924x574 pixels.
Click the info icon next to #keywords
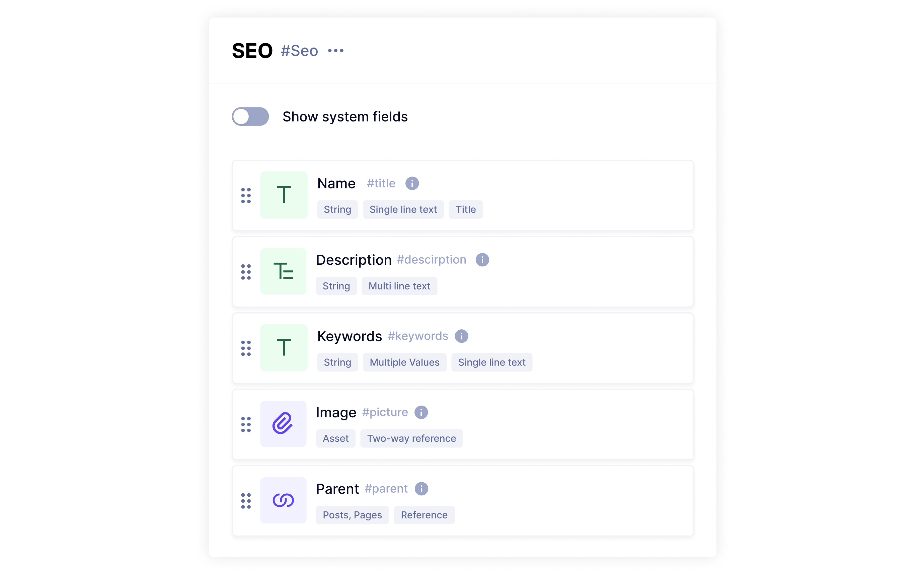pos(461,336)
